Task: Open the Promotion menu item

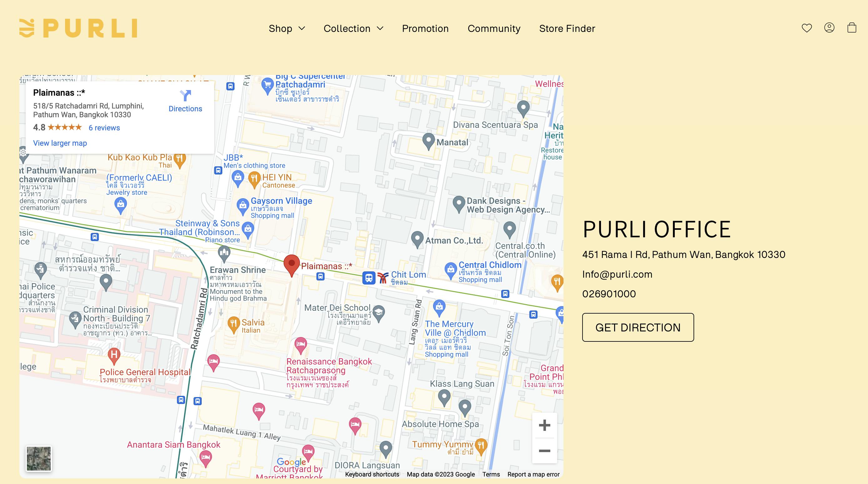Action: coord(425,28)
